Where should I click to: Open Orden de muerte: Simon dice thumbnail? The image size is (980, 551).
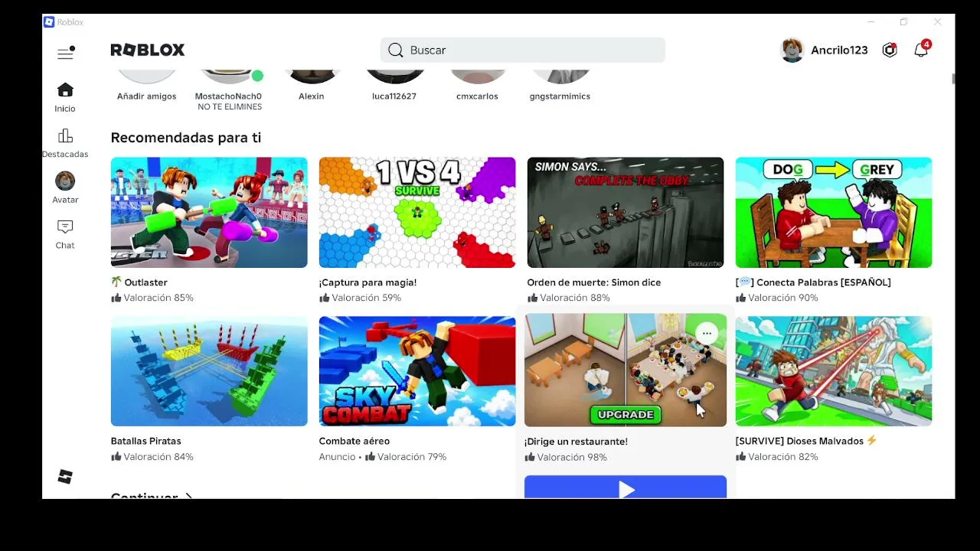(x=626, y=213)
